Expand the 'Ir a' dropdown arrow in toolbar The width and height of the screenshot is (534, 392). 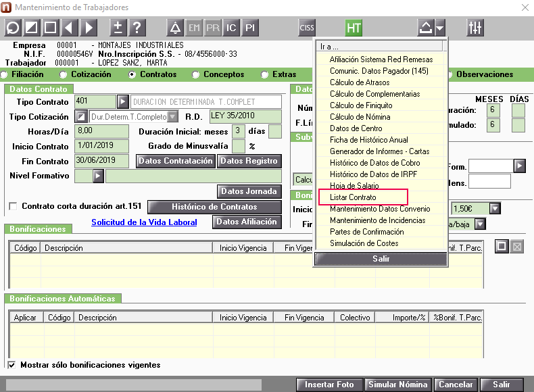(439, 28)
